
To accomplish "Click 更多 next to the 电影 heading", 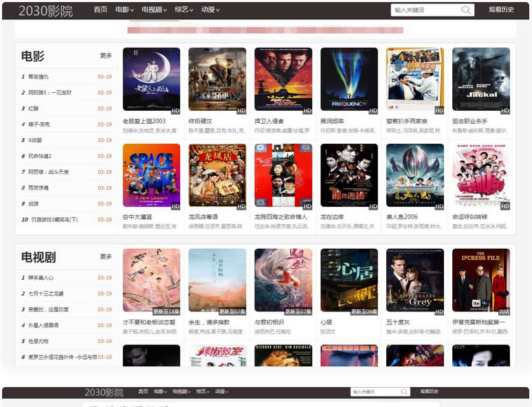I will tap(106, 56).
